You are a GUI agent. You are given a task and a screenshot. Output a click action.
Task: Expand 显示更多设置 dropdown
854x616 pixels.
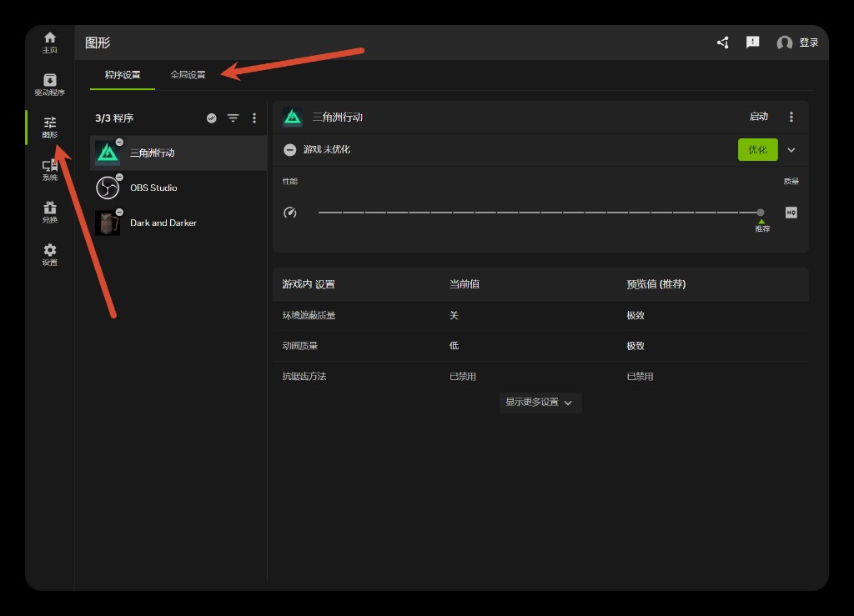[x=540, y=403]
